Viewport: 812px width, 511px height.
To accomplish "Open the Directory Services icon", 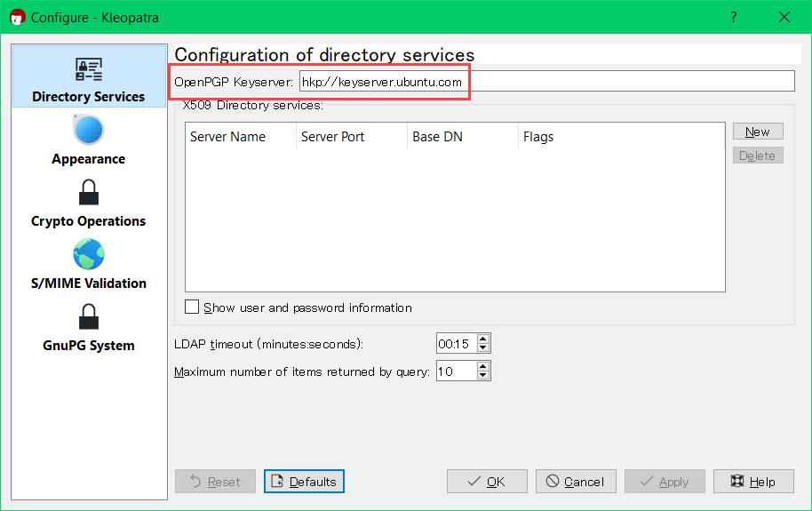I will click(88, 70).
